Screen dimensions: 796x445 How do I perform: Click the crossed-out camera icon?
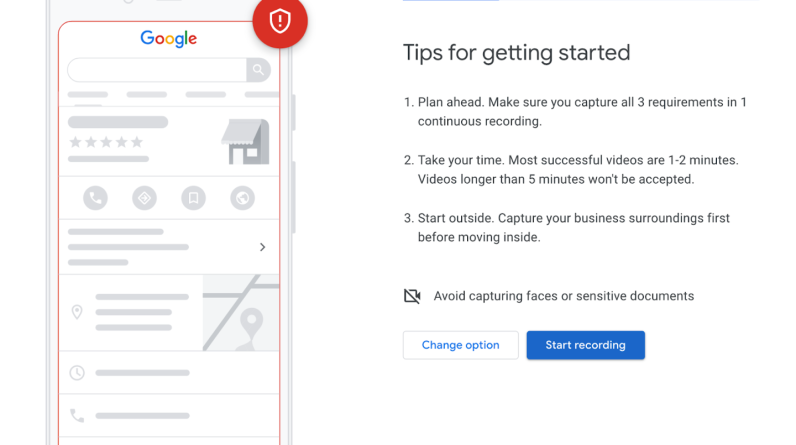[x=412, y=296]
